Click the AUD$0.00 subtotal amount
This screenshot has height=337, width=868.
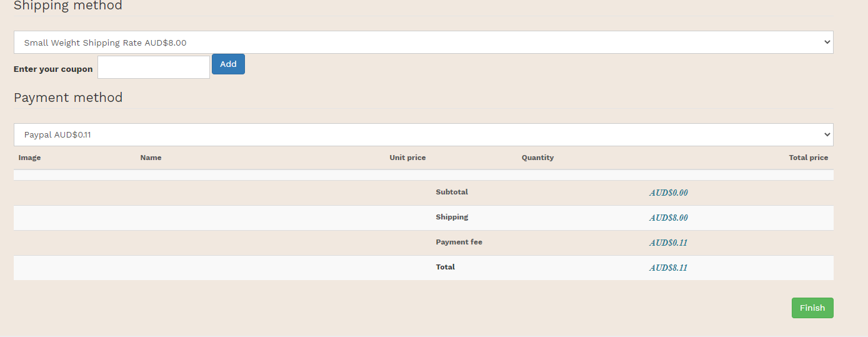pos(668,193)
